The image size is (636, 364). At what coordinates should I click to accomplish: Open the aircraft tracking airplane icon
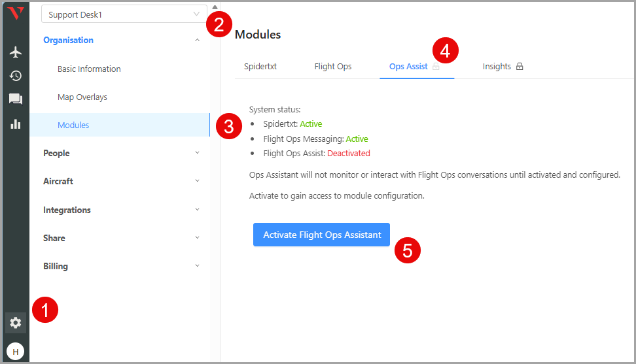point(16,52)
